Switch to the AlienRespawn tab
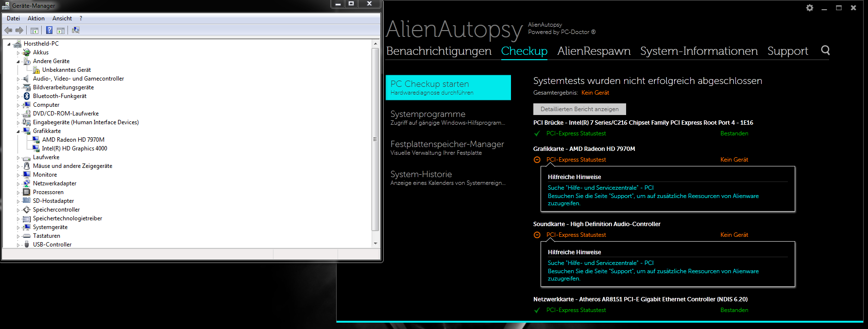The height and width of the screenshot is (329, 868). pos(594,51)
